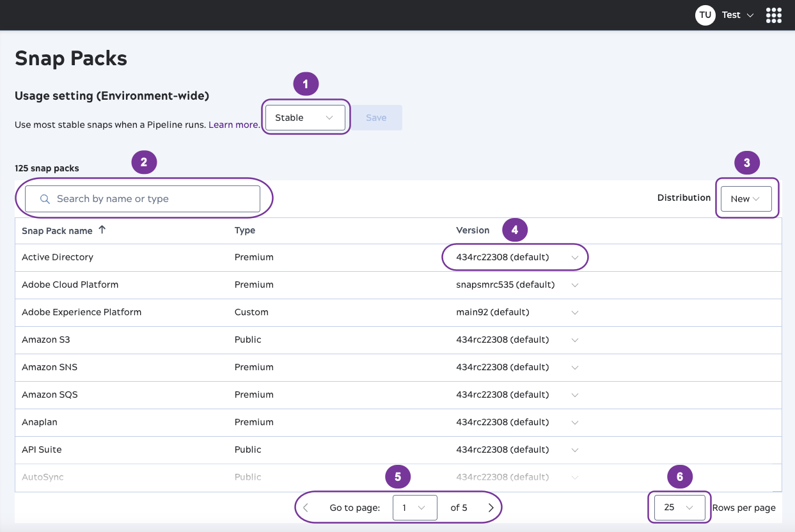Open the Go to page number selector
Image resolution: width=795 pixels, height=532 pixels.
point(415,507)
